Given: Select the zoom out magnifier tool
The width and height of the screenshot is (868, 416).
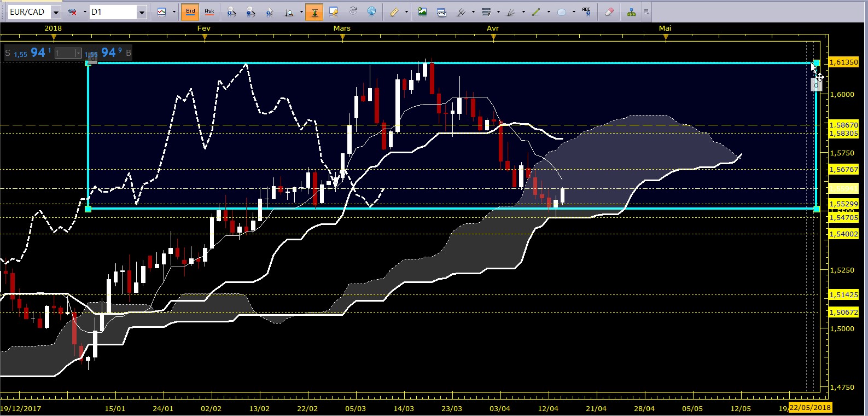Looking at the screenshot, I should click(251, 11).
